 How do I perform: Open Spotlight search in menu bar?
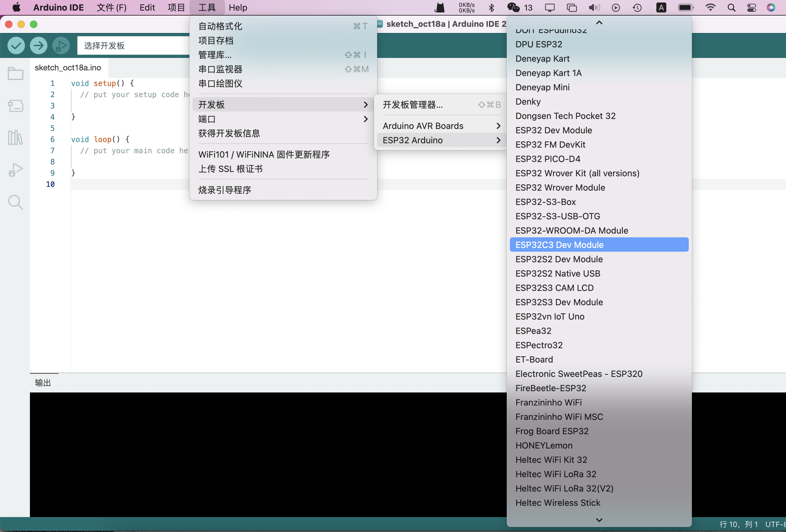(x=731, y=7)
